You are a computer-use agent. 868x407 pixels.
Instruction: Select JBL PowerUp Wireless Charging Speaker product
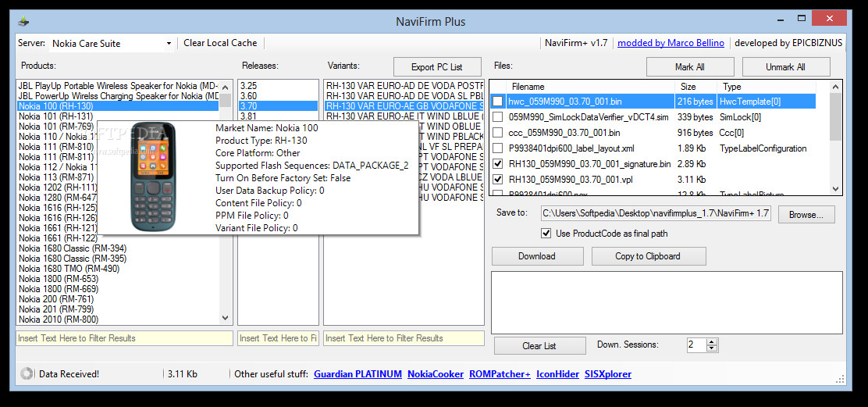(118, 96)
